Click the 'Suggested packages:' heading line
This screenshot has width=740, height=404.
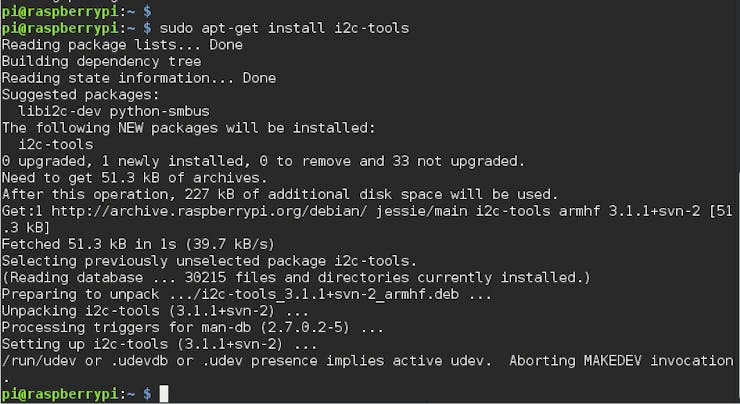click(x=81, y=95)
